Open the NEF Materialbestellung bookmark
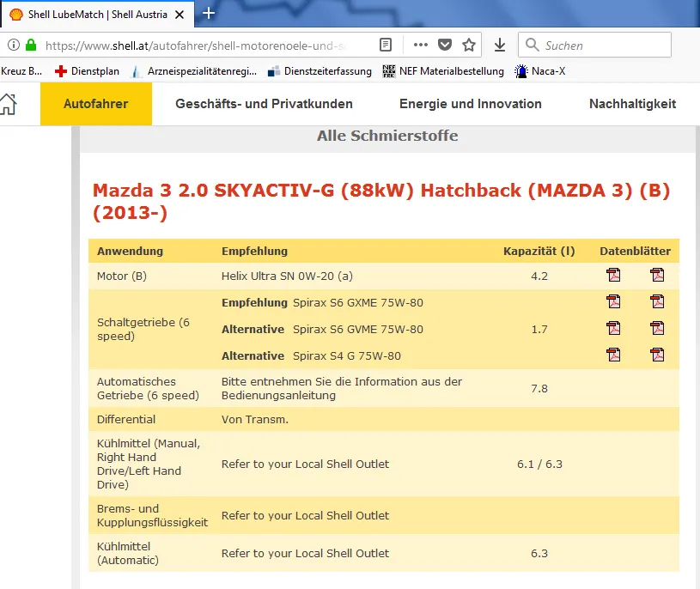Image resolution: width=700 pixels, height=589 pixels. tap(443, 71)
